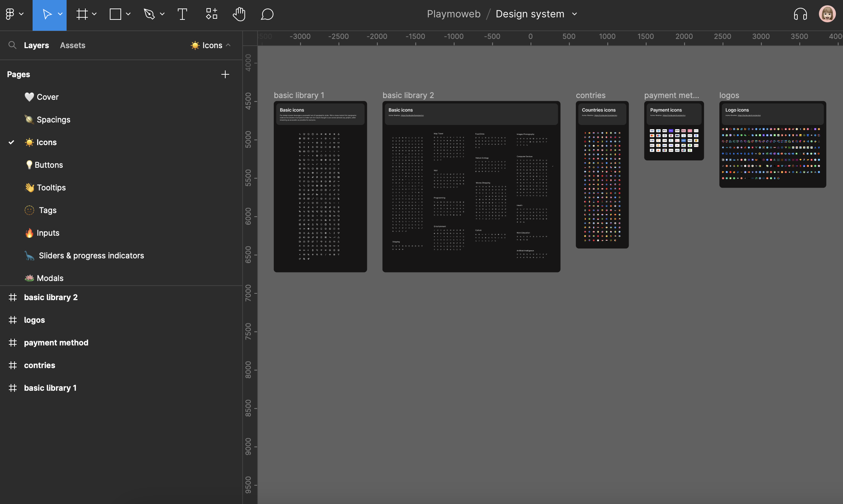Image resolution: width=843 pixels, height=504 pixels.
Task: Add a new page with plus button
Action: tap(225, 74)
